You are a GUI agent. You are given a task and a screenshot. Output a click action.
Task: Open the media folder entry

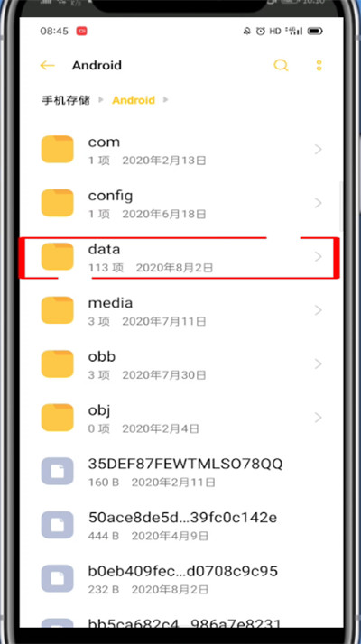click(181, 310)
